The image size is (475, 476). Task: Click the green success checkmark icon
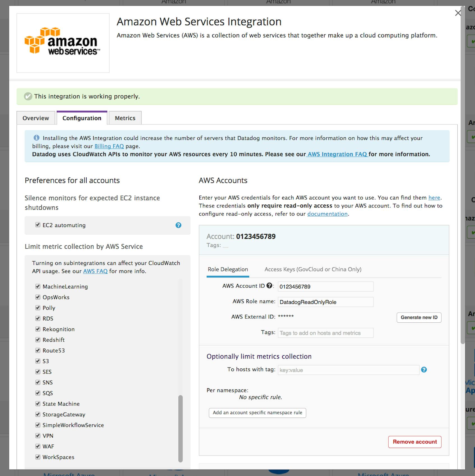pos(27,96)
